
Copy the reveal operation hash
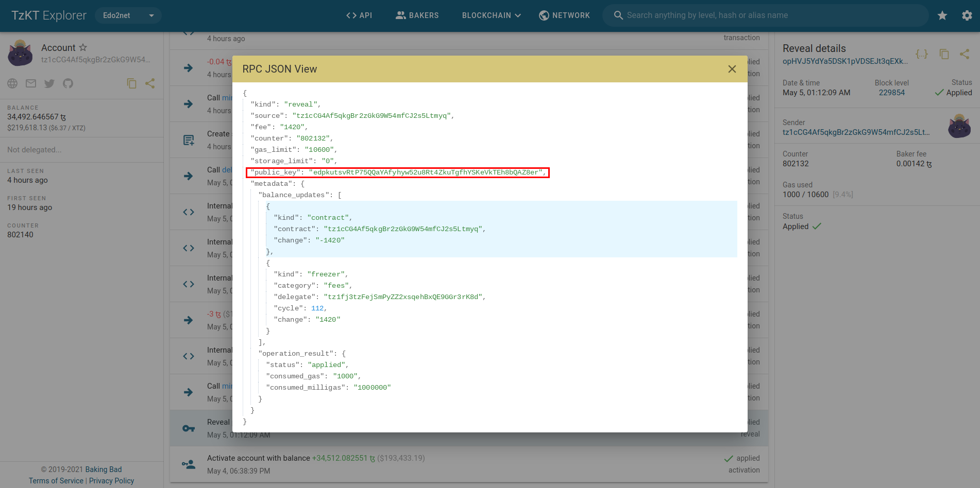coord(944,54)
